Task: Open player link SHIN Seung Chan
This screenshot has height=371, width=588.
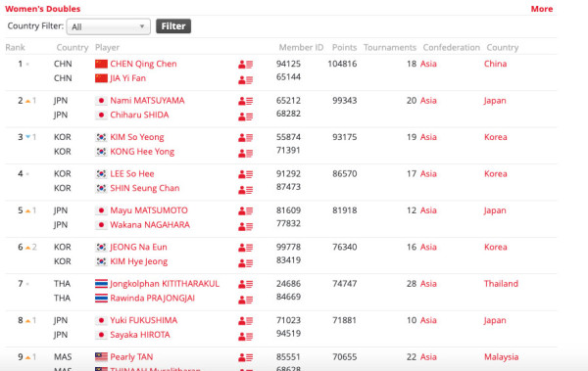Action: click(x=145, y=188)
